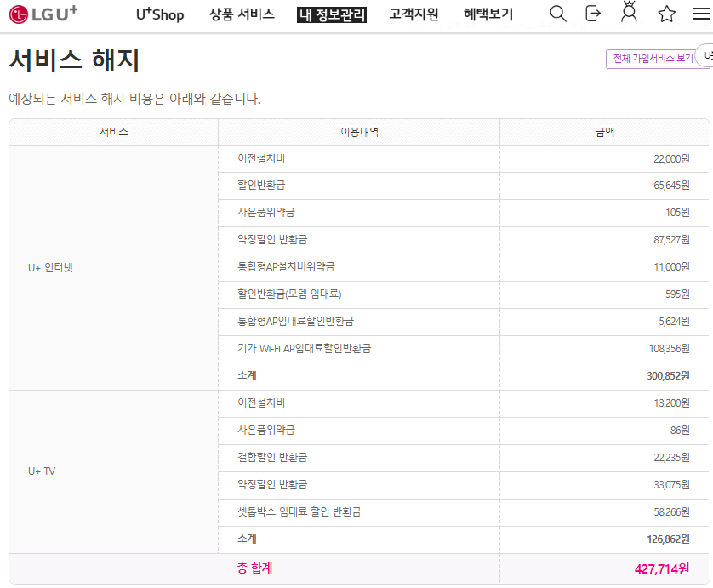The height and width of the screenshot is (588, 713).
Task: Click the 금액 column header
Action: point(604,132)
